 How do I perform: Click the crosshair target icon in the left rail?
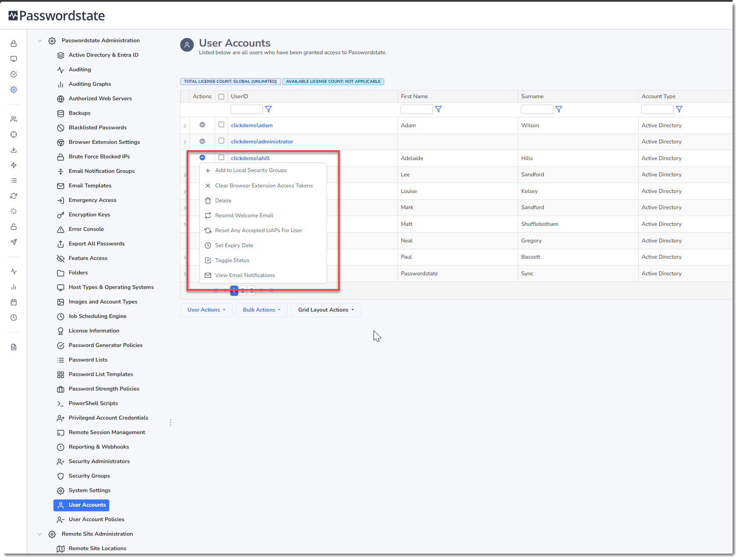tap(14, 134)
